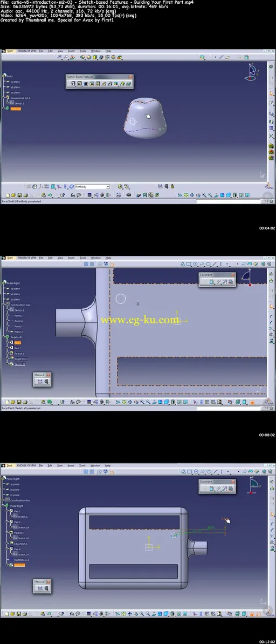Select Rectangle sketch tool in 00:12:02 frame
The width and height of the screenshot is (276, 644).
click(189, 471)
